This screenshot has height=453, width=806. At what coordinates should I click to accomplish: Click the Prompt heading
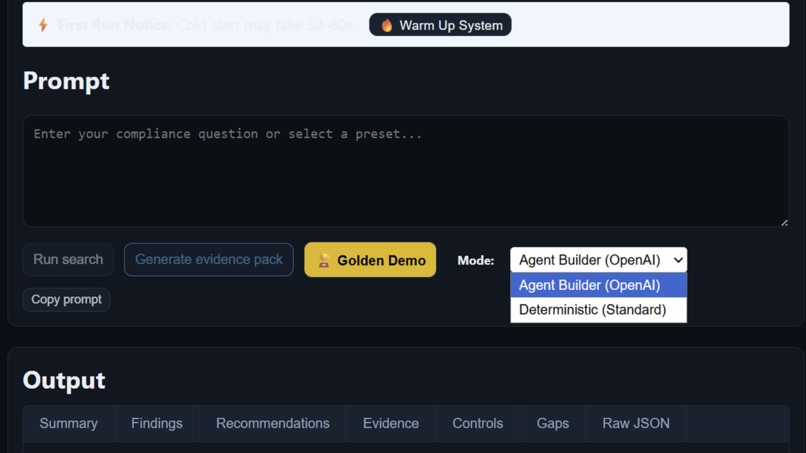click(66, 81)
